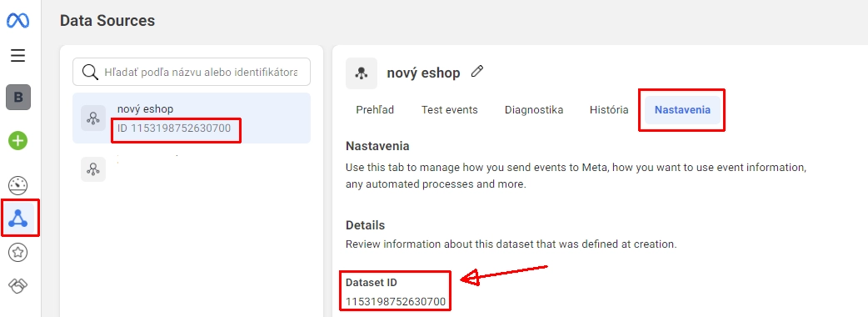Screen dimensions: 868x317
Task: Edit dataset name with pencil icon
Action: click(x=477, y=72)
